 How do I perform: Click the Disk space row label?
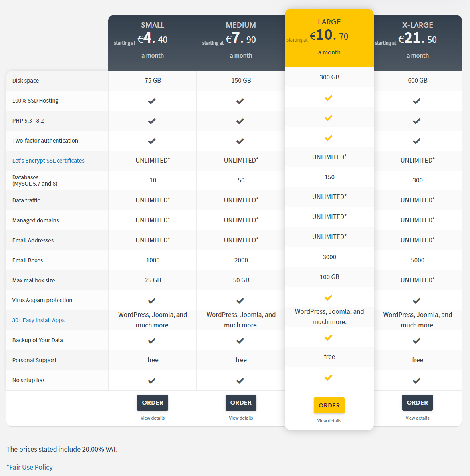tap(26, 81)
